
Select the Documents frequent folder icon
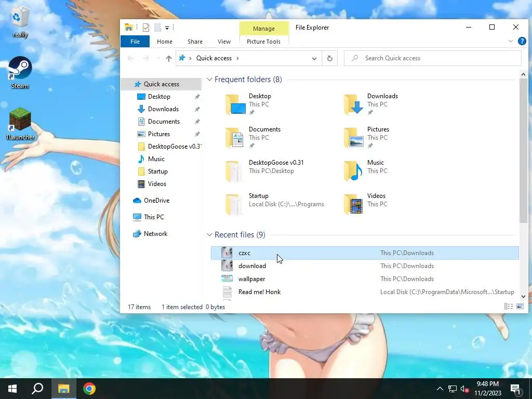pos(235,138)
